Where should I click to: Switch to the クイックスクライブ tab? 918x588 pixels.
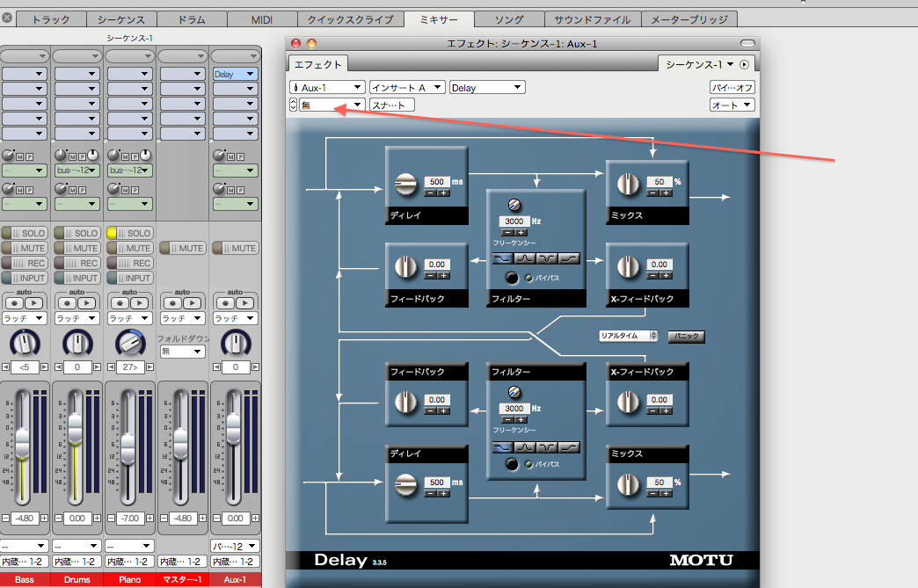pyautogui.click(x=350, y=19)
